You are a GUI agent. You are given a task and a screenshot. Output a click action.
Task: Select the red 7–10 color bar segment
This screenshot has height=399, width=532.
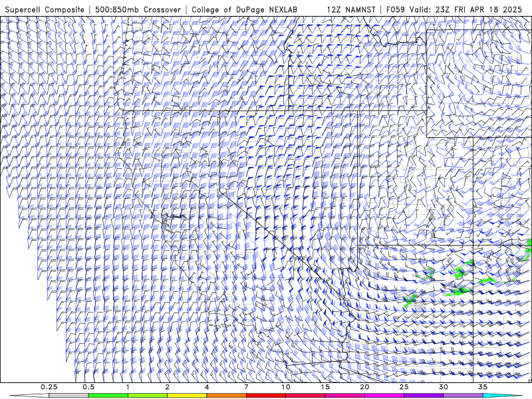(266, 396)
